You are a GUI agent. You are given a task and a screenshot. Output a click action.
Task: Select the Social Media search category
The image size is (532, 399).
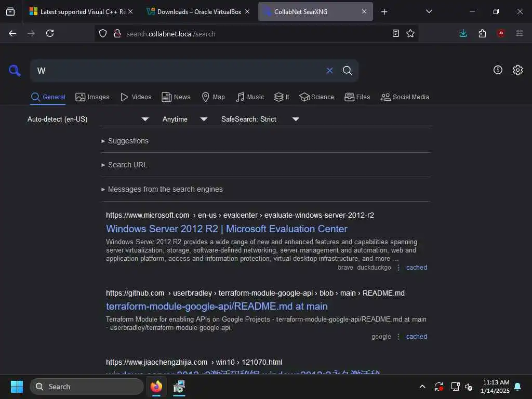click(405, 97)
